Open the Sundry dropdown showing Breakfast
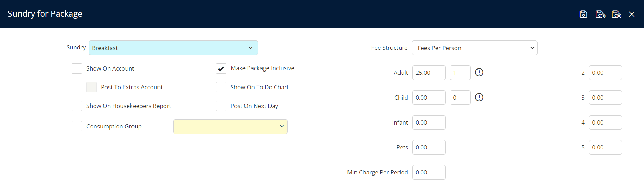 (x=173, y=48)
